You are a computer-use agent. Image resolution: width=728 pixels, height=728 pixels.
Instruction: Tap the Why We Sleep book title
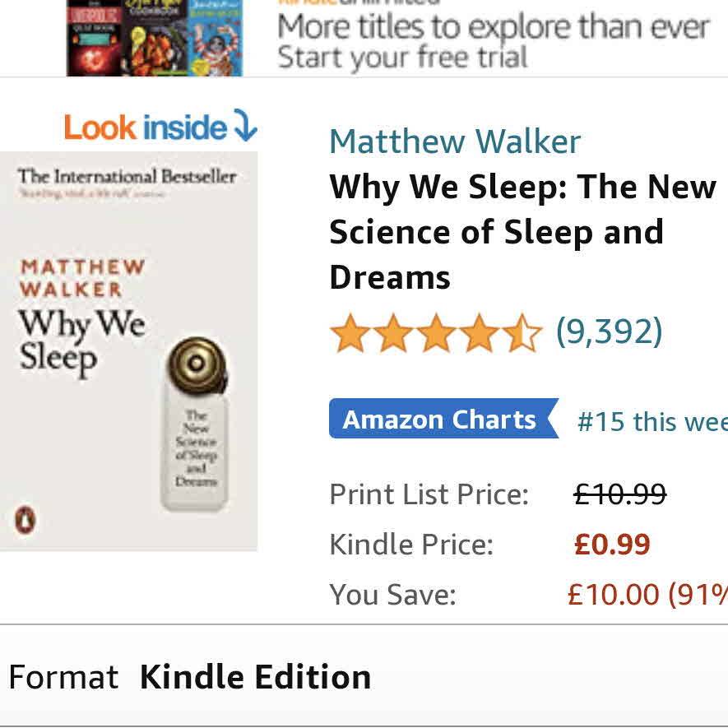pyautogui.click(x=522, y=232)
